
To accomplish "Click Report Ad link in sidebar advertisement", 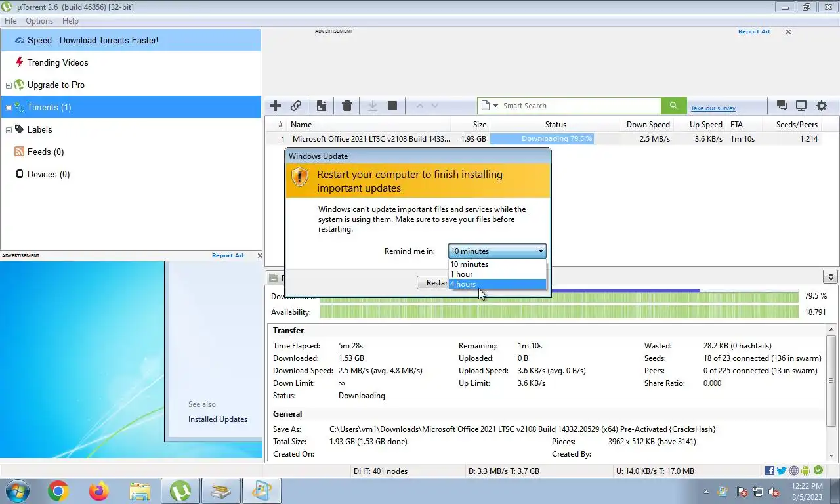I will 228,255.
